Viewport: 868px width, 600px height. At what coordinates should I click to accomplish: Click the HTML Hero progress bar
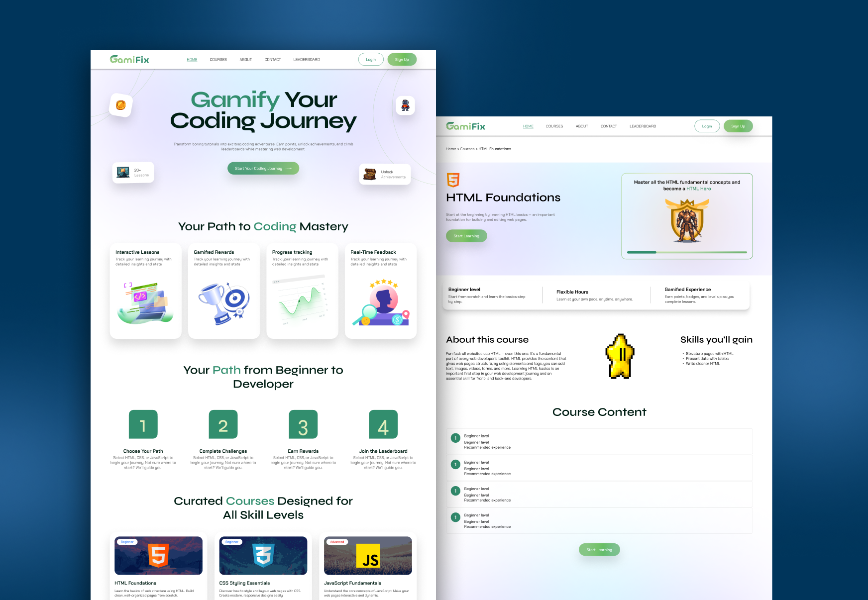(x=687, y=252)
